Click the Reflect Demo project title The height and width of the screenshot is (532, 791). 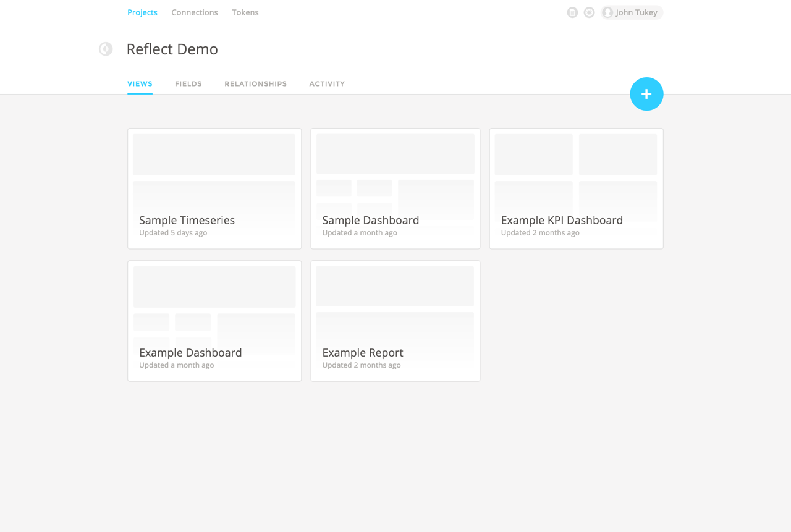172,49
